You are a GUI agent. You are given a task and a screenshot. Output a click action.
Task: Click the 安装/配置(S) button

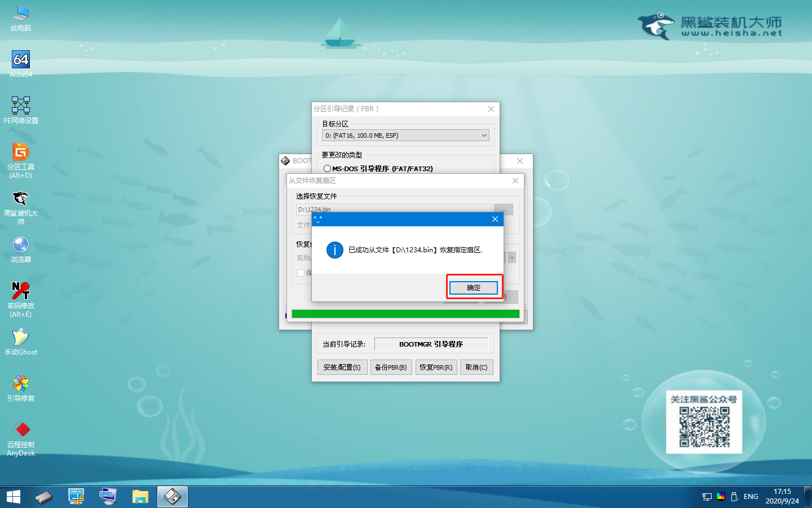click(x=342, y=367)
